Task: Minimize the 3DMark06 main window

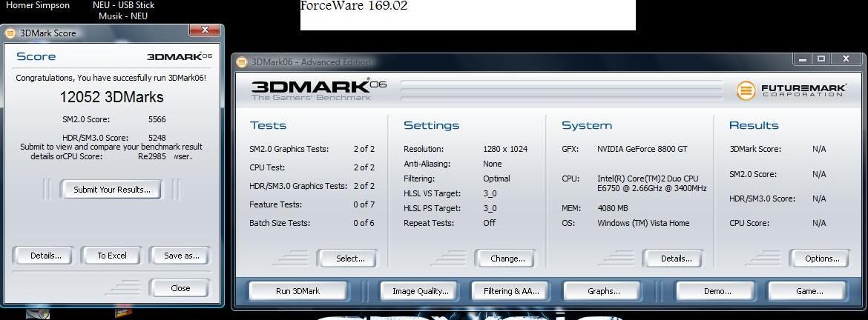Action: [x=803, y=59]
